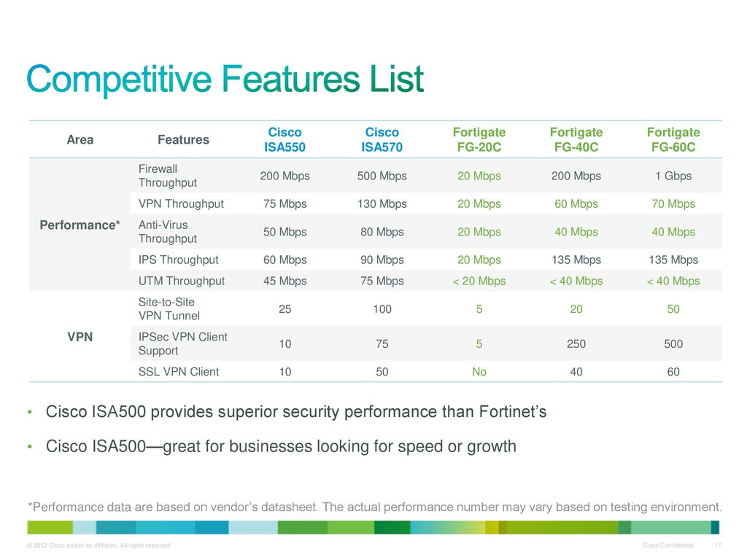The width and height of the screenshot is (747, 560).
Task: Select '70 Mbps' VPN Throughput value
Action: click(x=673, y=204)
